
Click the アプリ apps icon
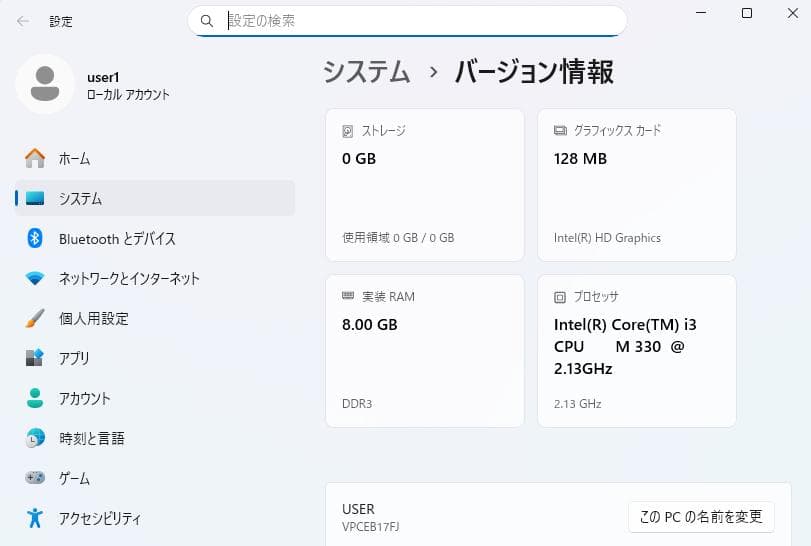tap(35, 358)
